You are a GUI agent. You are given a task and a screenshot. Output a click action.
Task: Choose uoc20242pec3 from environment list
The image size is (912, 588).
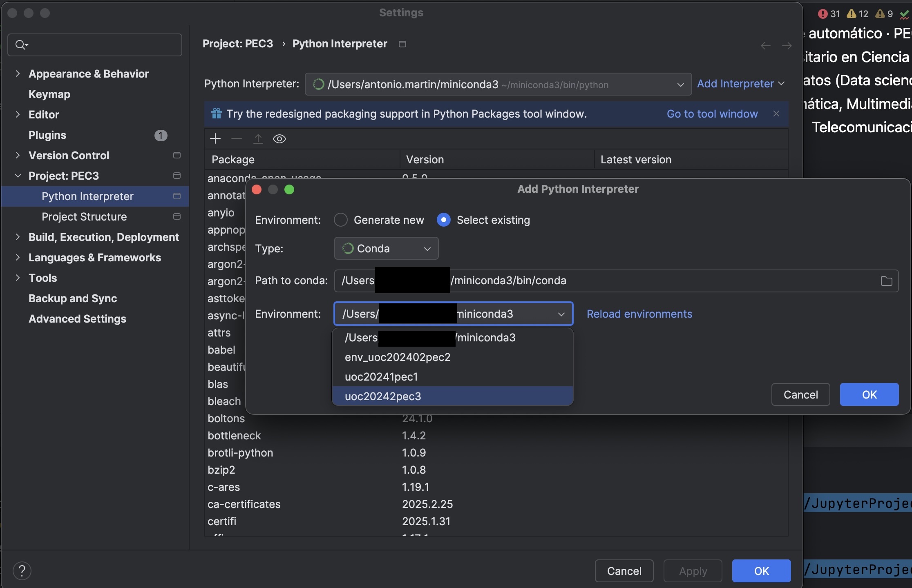tap(453, 396)
